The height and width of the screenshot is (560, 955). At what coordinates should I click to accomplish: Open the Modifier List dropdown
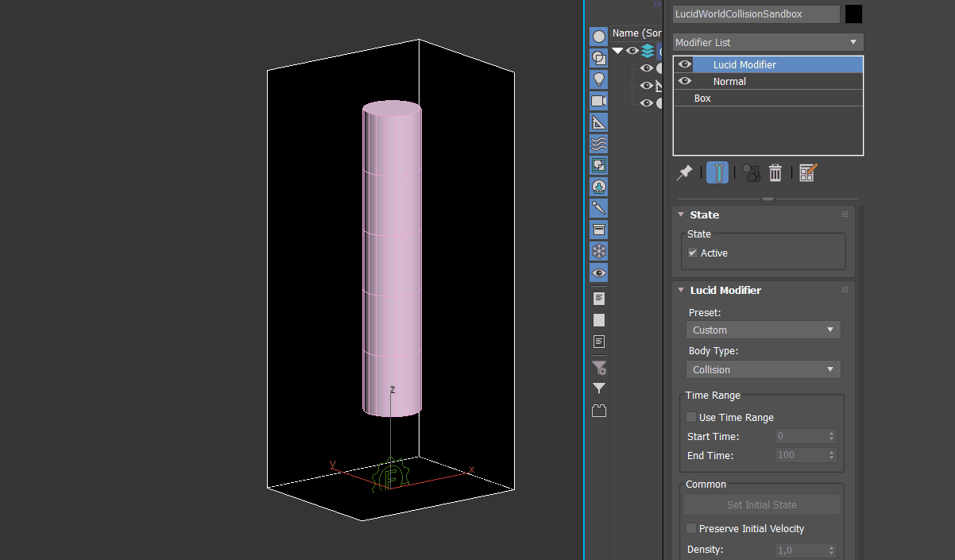click(x=767, y=42)
